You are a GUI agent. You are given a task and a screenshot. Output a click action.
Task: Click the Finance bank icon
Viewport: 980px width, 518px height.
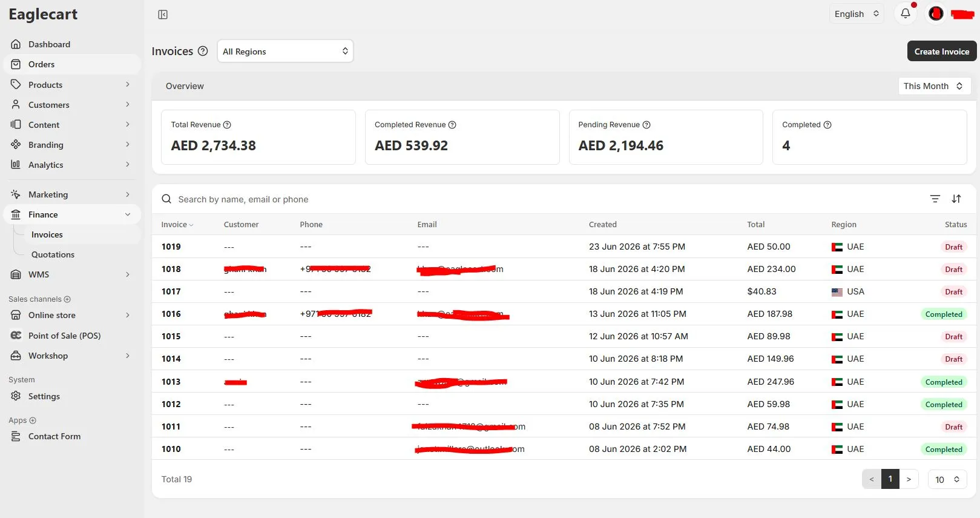(16, 214)
